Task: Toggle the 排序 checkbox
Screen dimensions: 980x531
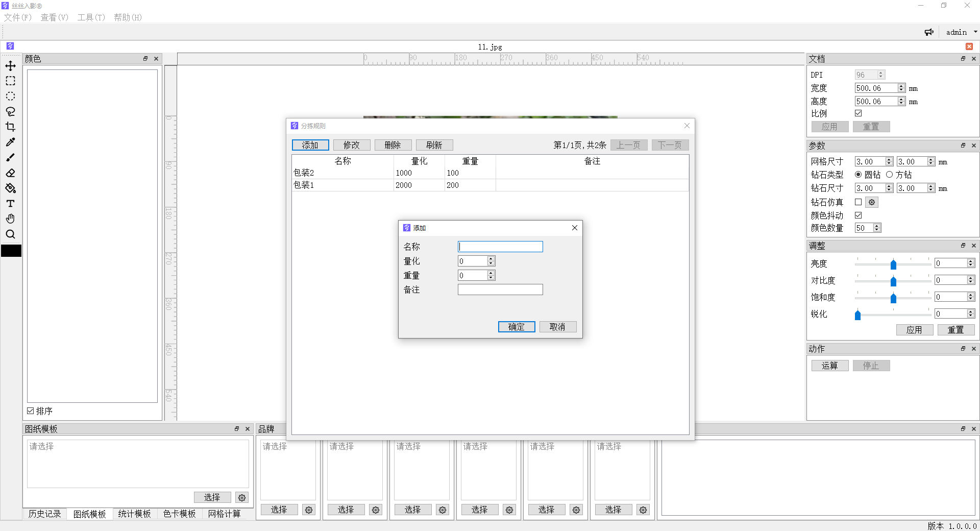Action: (x=31, y=411)
